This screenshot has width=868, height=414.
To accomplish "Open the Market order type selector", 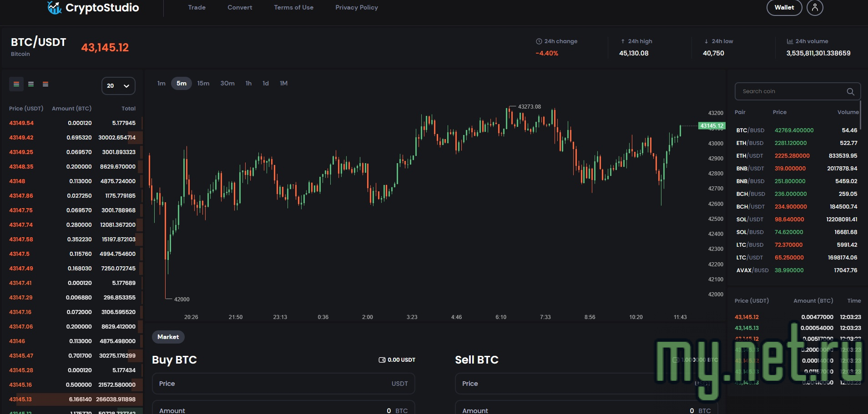I will coord(168,337).
